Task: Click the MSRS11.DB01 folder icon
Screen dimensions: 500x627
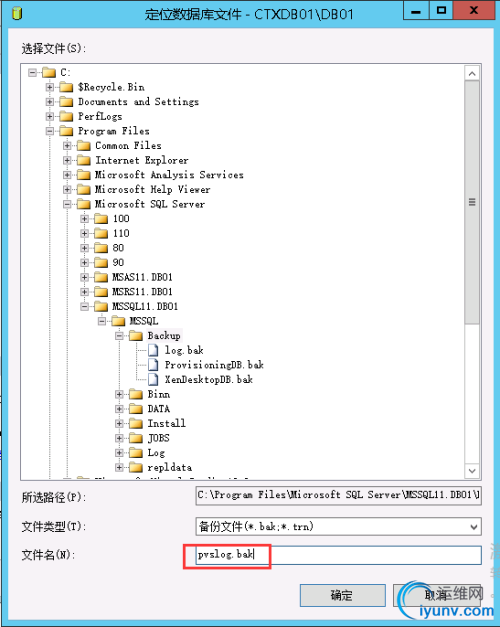Action: 101,292
